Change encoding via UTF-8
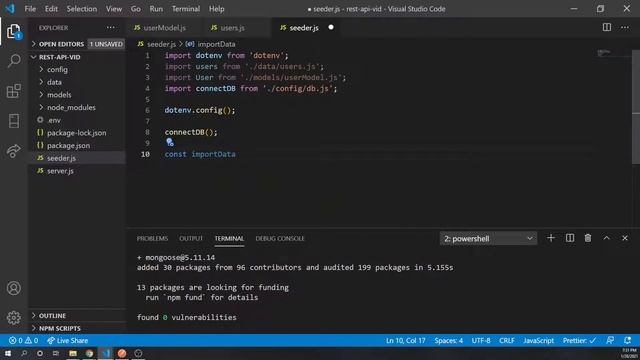Image resolution: width=640 pixels, height=360 pixels. [x=481, y=340]
